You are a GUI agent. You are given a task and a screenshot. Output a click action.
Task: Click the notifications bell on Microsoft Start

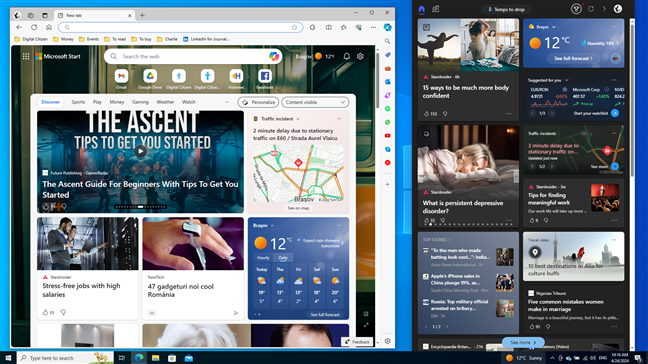click(347, 56)
